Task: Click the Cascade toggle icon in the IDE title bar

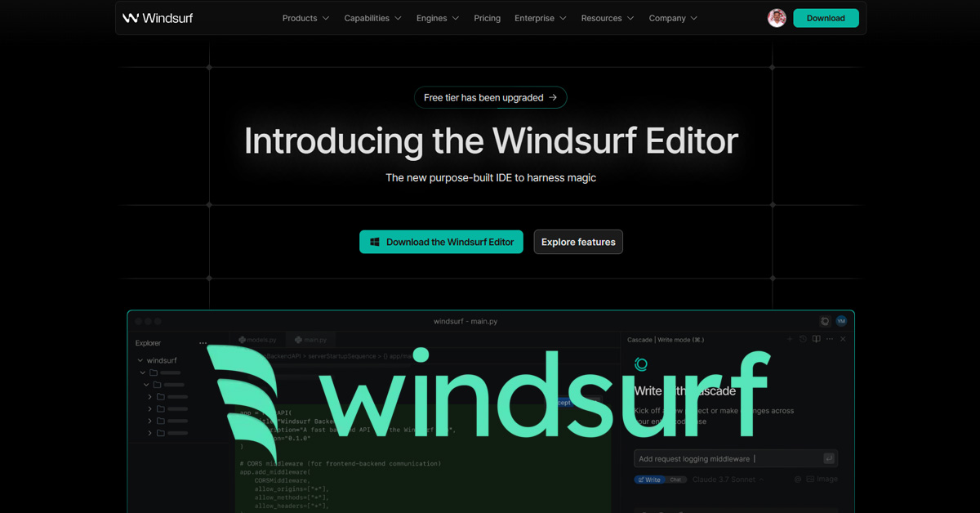Action: (x=825, y=321)
